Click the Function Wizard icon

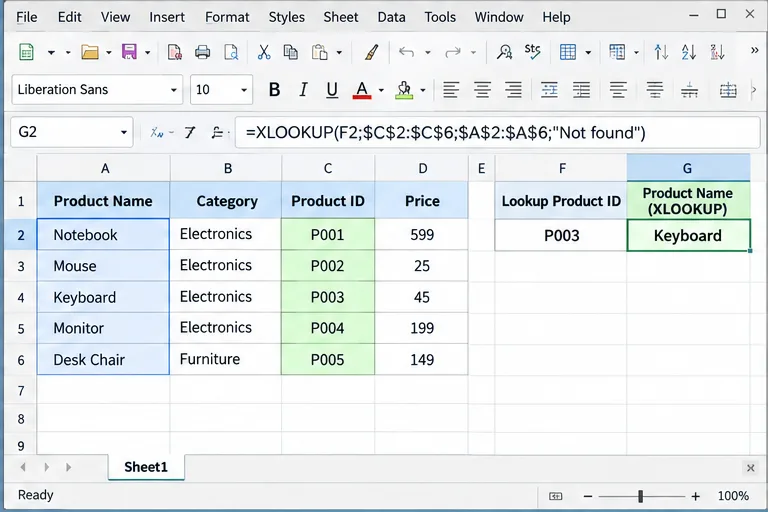(157, 132)
